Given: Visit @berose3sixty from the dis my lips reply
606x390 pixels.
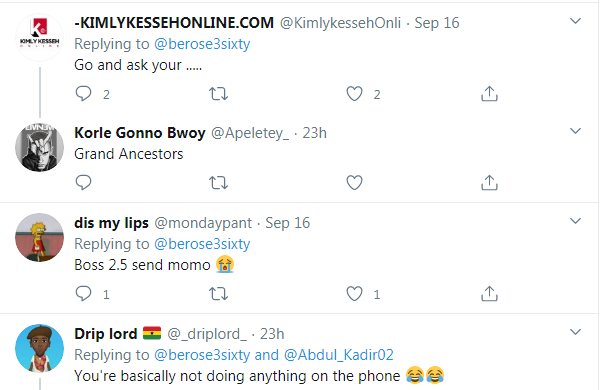Looking at the screenshot, I should (x=202, y=244).
